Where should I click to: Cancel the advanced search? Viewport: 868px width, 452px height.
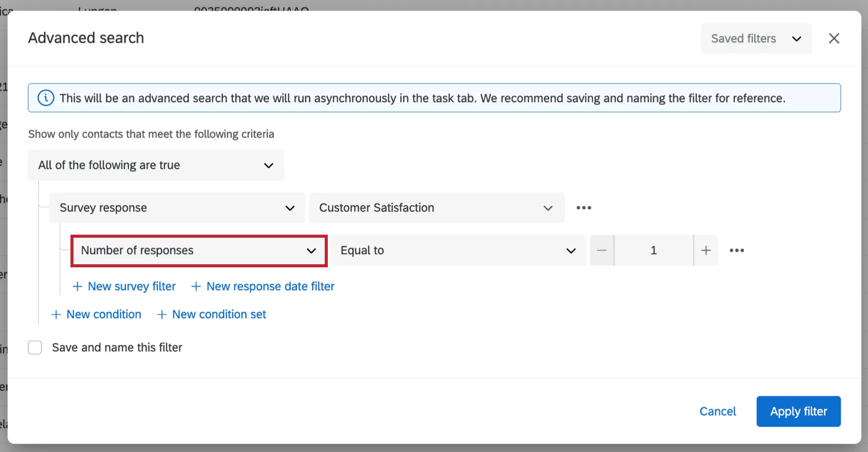coord(717,411)
